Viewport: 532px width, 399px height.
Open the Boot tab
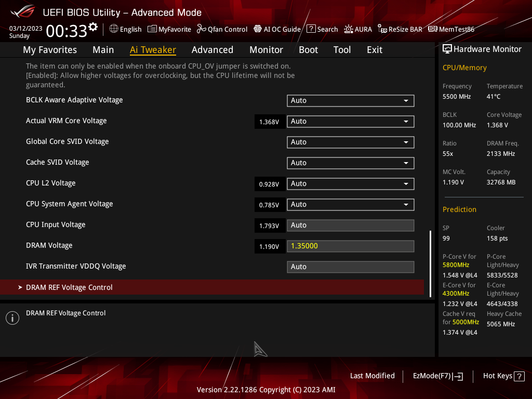[309, 50]
